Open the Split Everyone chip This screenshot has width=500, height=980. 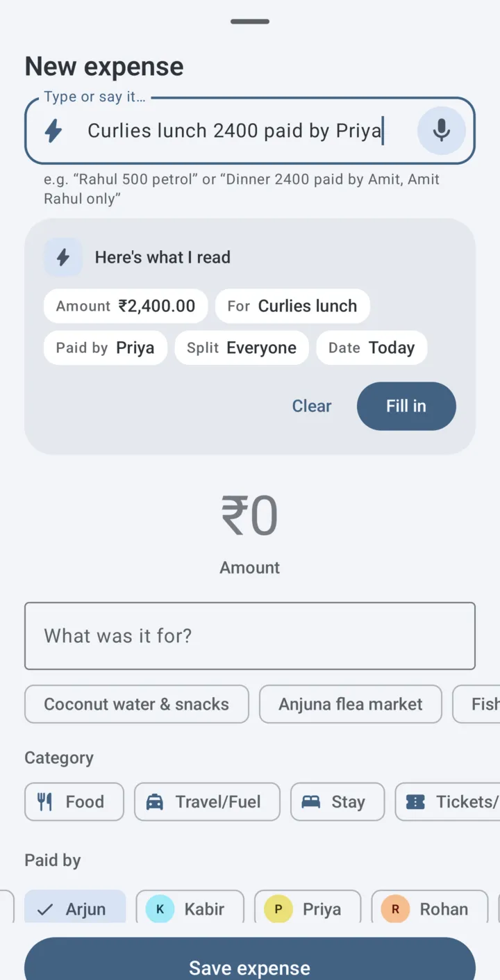(242, 348)
